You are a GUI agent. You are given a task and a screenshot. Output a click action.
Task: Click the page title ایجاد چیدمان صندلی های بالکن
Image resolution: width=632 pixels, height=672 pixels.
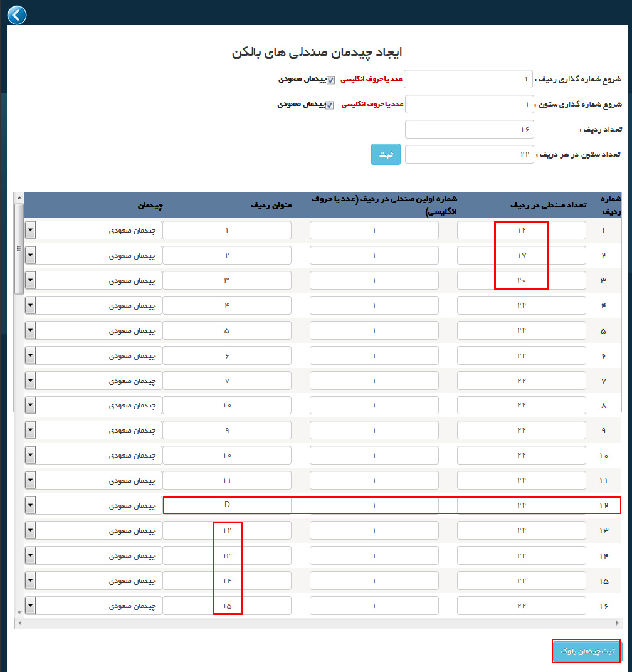[317, 52]
